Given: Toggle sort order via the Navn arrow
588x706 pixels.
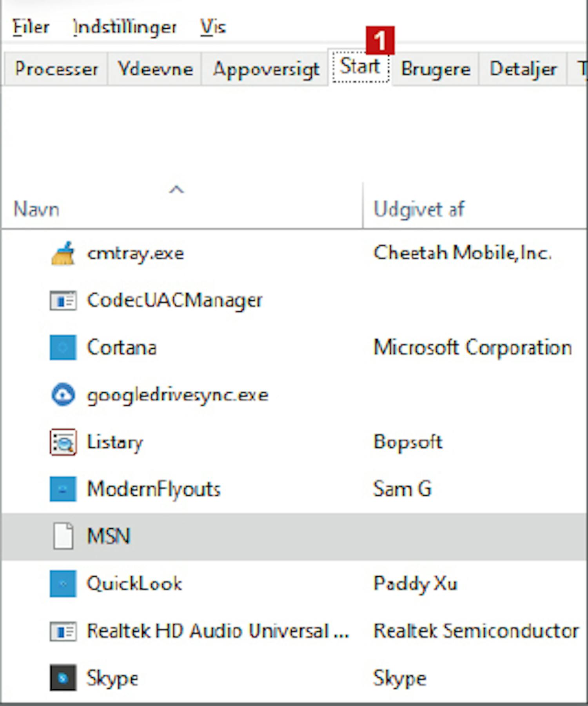Looking at the screenshot, I should (x=176, y=190).
